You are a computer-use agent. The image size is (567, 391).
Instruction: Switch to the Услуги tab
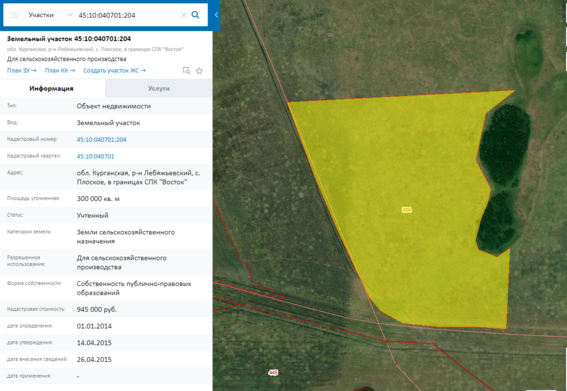click(x=159, y=88)
